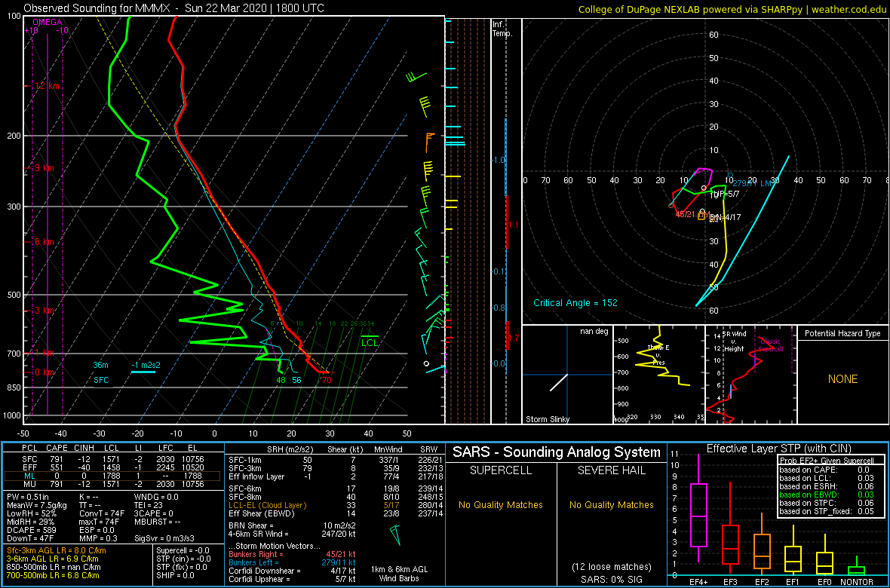The image size is (890, 588).
Task: Click the Inf. Temp. column header
Action: [502, 29]
